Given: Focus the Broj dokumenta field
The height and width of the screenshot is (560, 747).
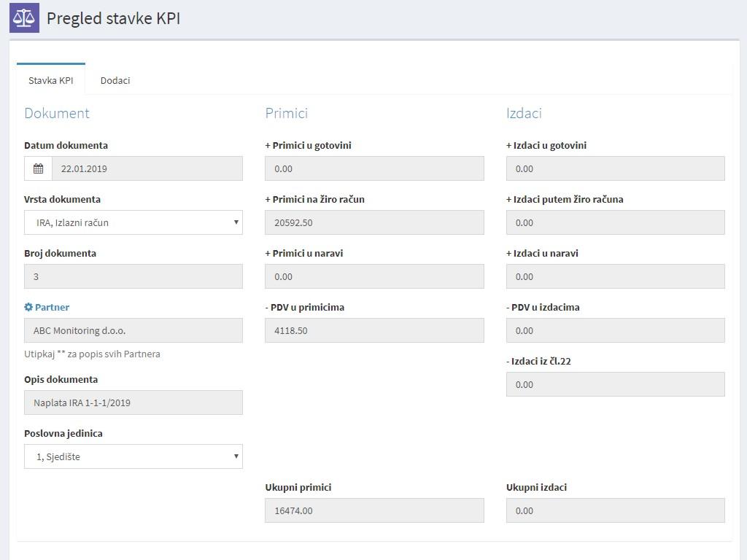Looking at the screenshot, I should [x=133, y=276].
